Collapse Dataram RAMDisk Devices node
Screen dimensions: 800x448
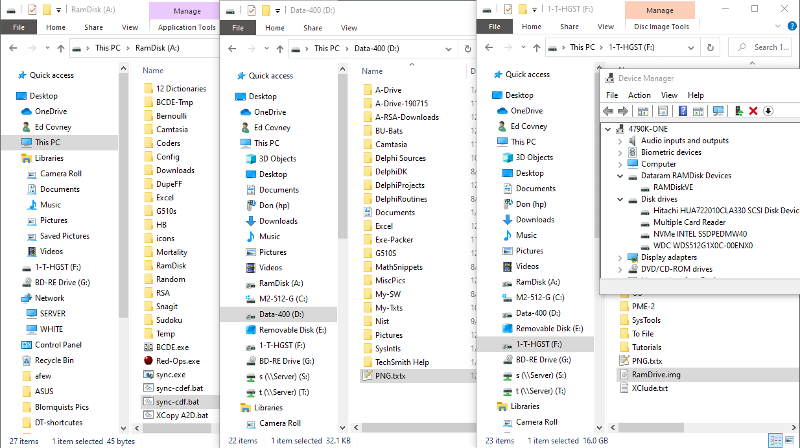(x=620, y=176)
